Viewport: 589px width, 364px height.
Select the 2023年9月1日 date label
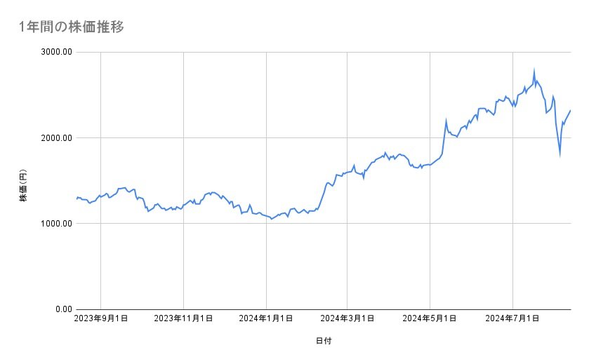(101, 319)
